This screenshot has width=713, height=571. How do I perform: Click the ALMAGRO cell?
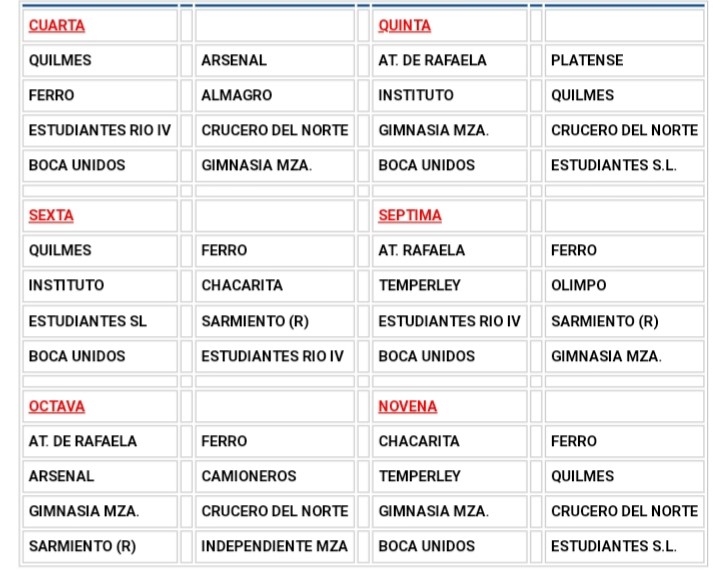click(236, 95)
